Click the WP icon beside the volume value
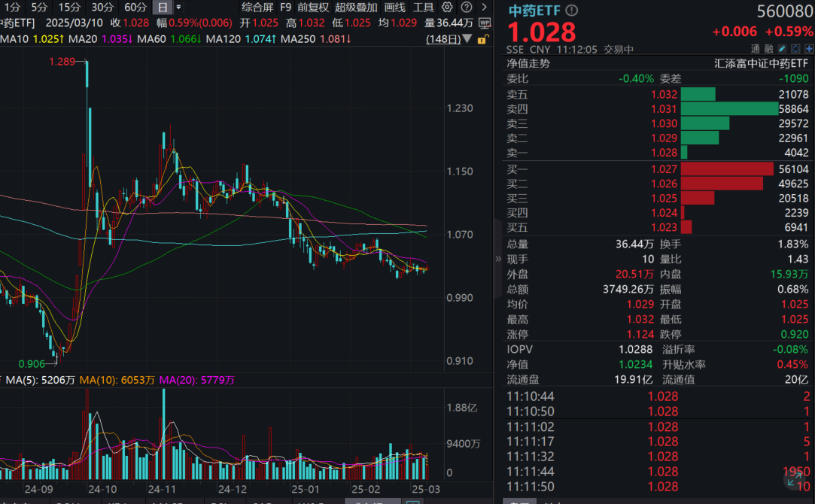 (485, 23)
